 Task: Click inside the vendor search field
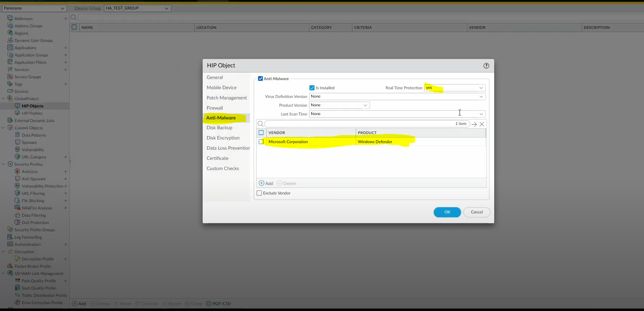click(367, 124)
